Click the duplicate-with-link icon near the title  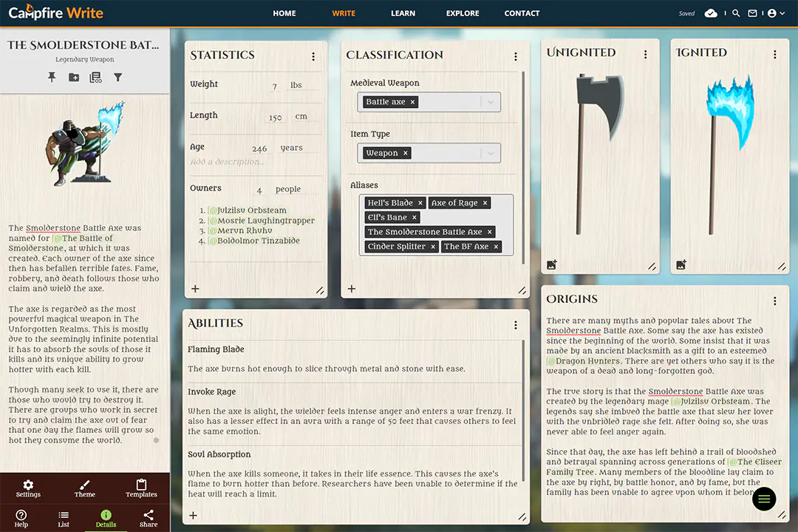click(95, 76)
